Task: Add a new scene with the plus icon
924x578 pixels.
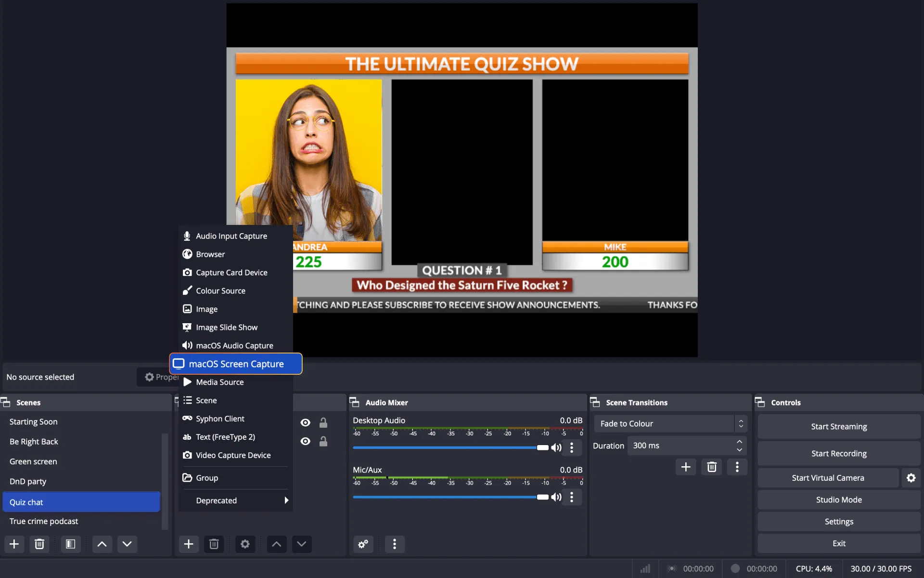Action: pos(14,544)
